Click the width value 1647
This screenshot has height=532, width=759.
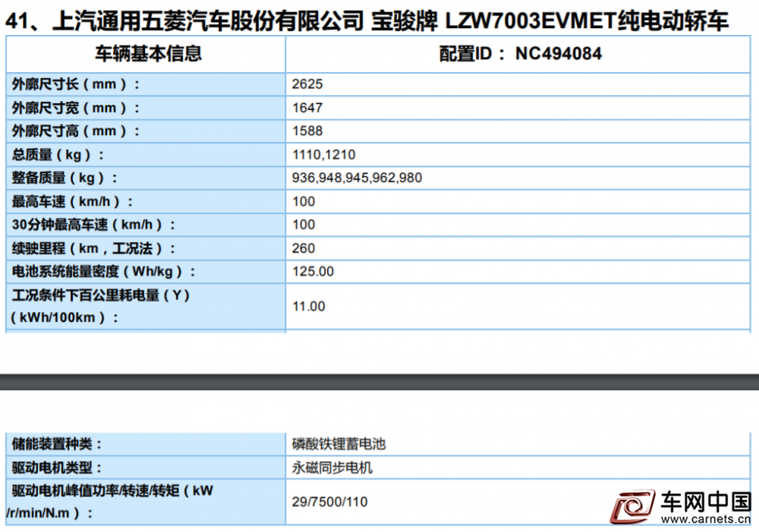pyautogui.click(x=307, y=108)
